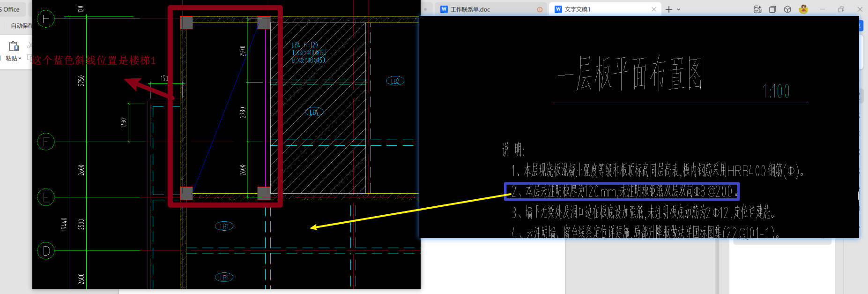Click the multi-window overlapping squares icon
Screen dimensions: 868x294
pyautogui.click(x=772, y=9)
